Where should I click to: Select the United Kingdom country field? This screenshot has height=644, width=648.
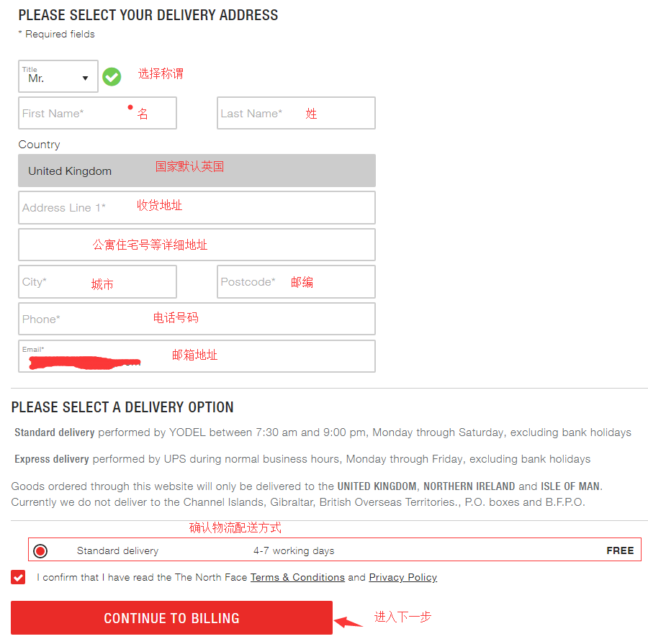point(197,171)
